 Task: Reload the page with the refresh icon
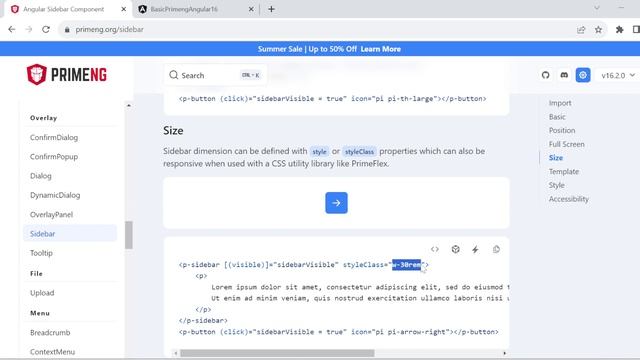(x=46, y=29)
